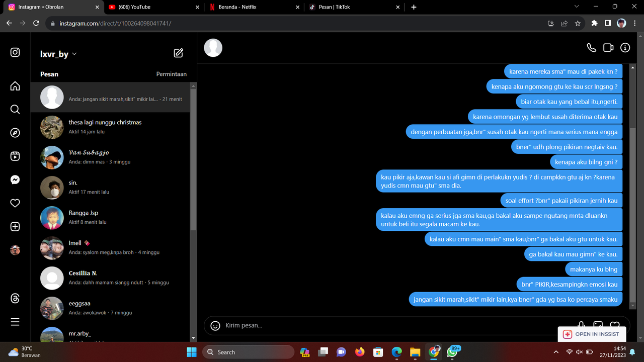View conversation details with the info icon

(x=625, y=47)
